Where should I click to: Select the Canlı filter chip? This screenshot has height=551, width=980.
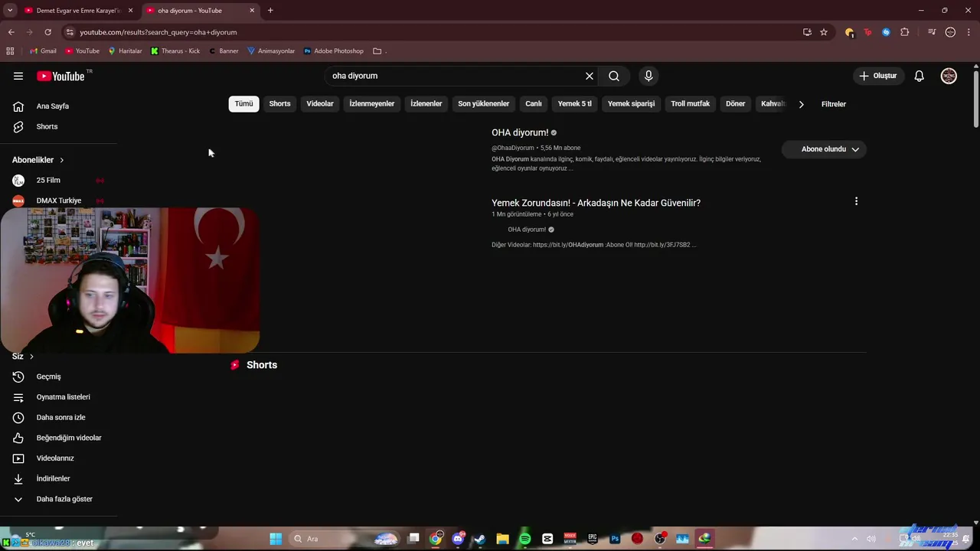pos(534,103)
